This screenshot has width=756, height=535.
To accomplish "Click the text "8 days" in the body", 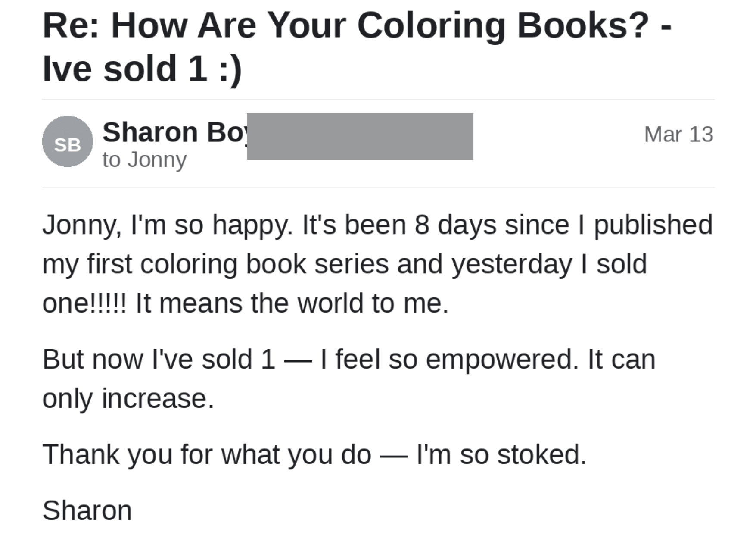I will point(455,225).
